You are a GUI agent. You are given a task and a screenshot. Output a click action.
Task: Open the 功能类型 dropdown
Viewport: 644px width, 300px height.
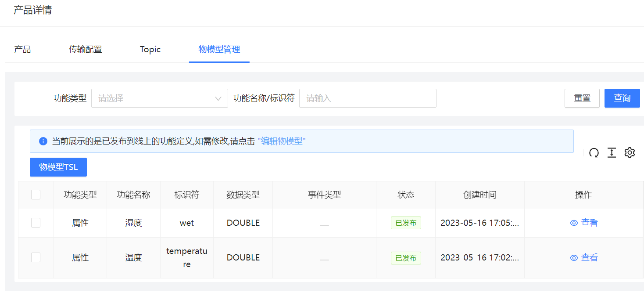click(154, 98)
